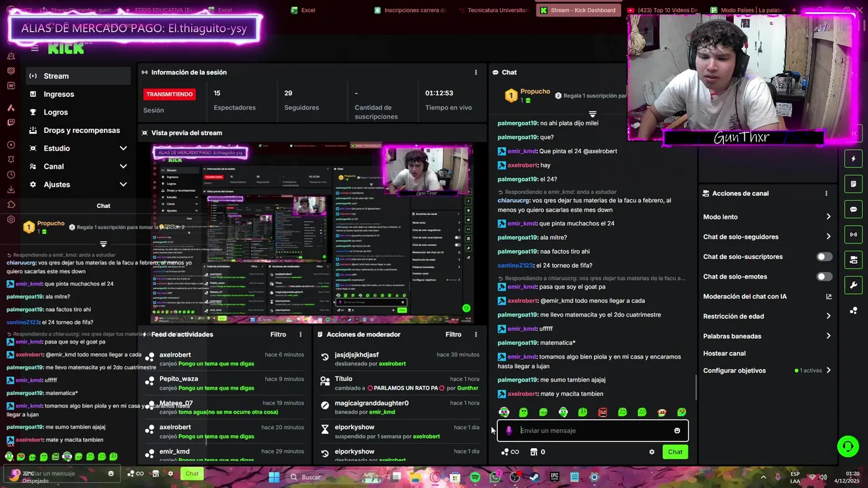The width and height of the screenshot is (868, 488).
Task: Open options menu of Acciones de canal
Action: [x=826, y=193]
